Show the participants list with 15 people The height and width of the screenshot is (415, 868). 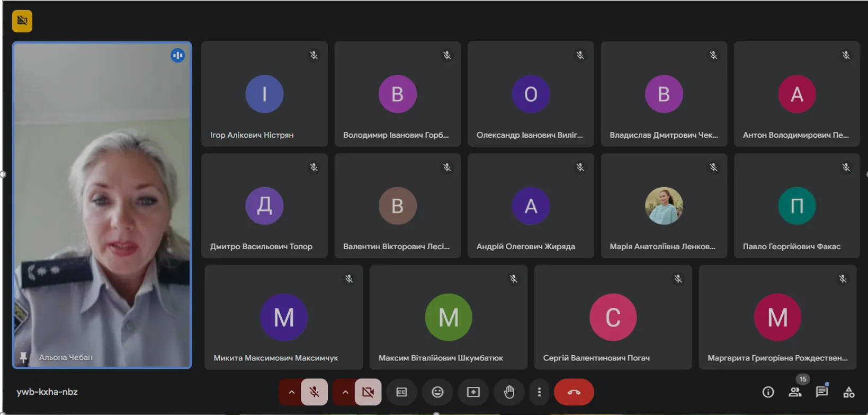pos(795,392)
